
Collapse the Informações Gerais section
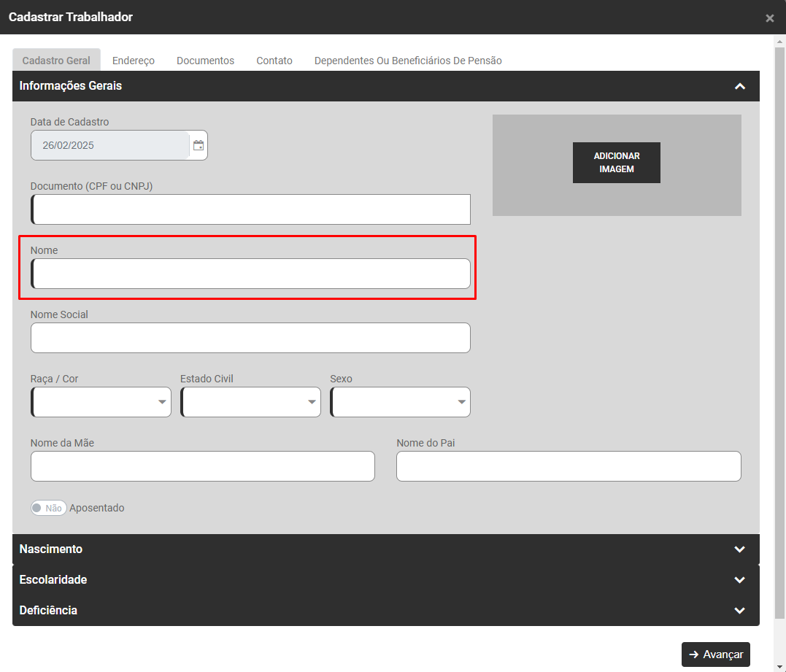pos(739,86)
